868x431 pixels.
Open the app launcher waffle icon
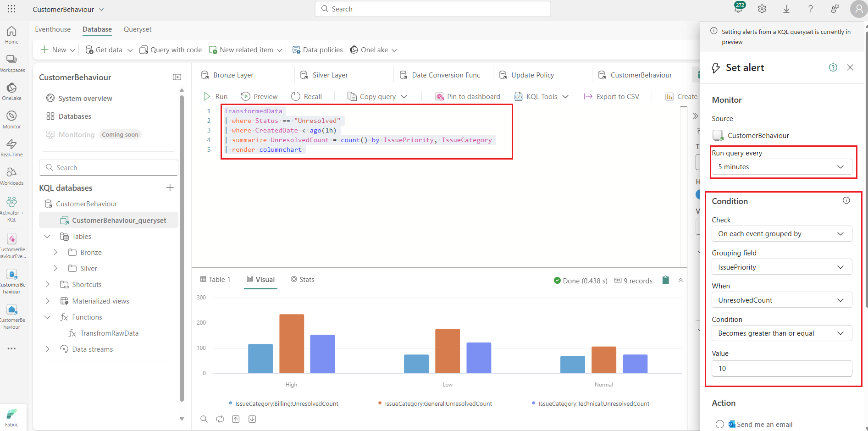pos(11,9)
